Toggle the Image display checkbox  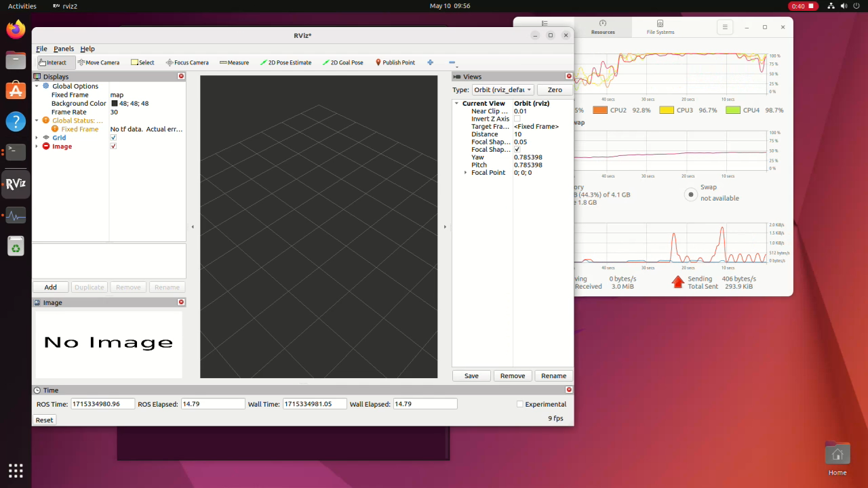113,146
